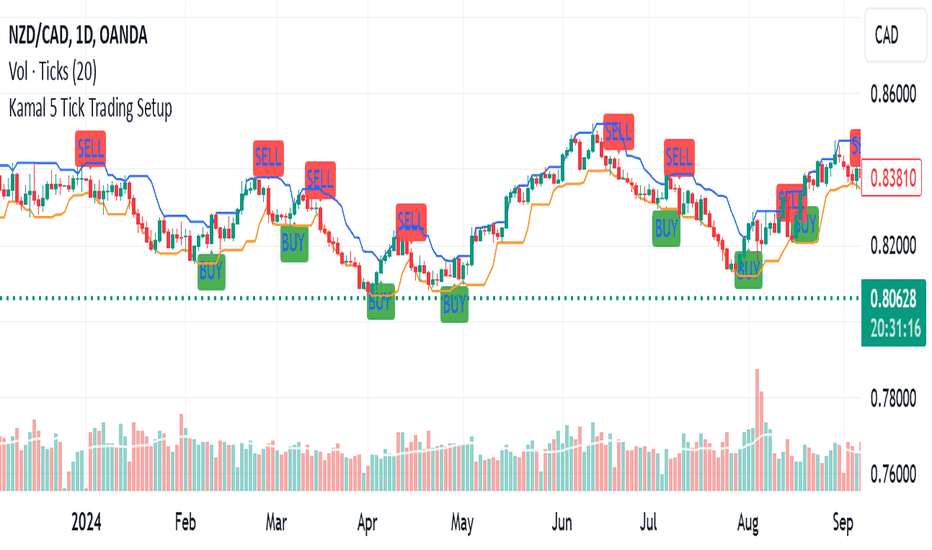Image resolution: width=932 pixels, height=550 pixels.
Task: Select the SELL marker in mid-June
Action: click(x=618, y=131)
